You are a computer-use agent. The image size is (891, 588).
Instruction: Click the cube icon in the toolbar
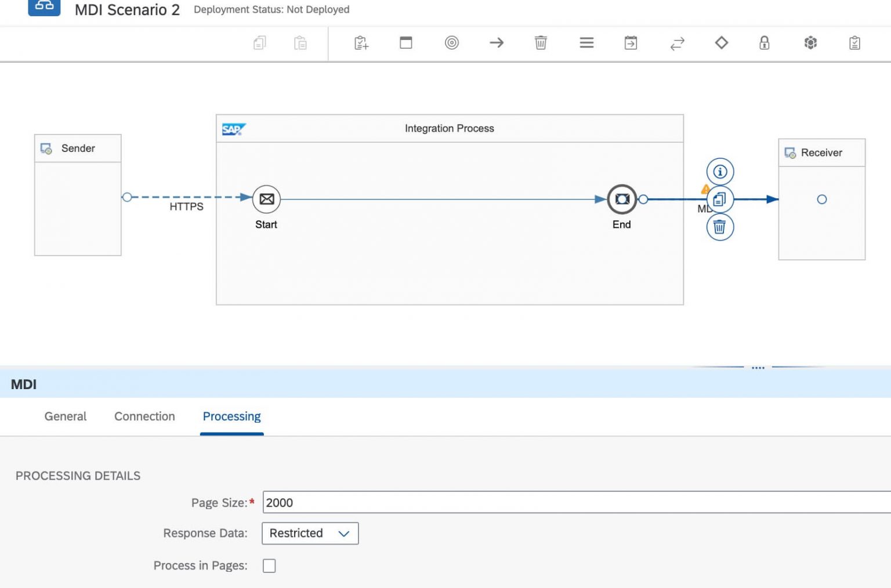pos(810,42)
